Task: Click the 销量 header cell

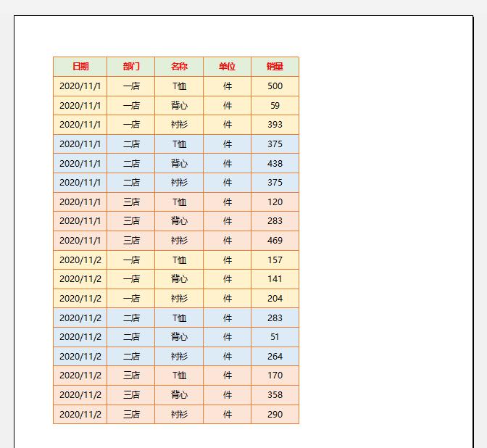Action: coord(275,67)
